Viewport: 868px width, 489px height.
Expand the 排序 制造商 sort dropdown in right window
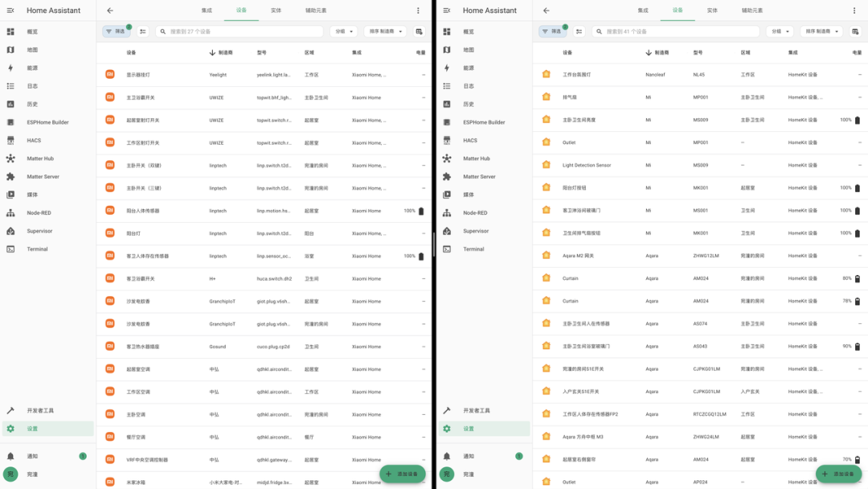coord(821,31)
